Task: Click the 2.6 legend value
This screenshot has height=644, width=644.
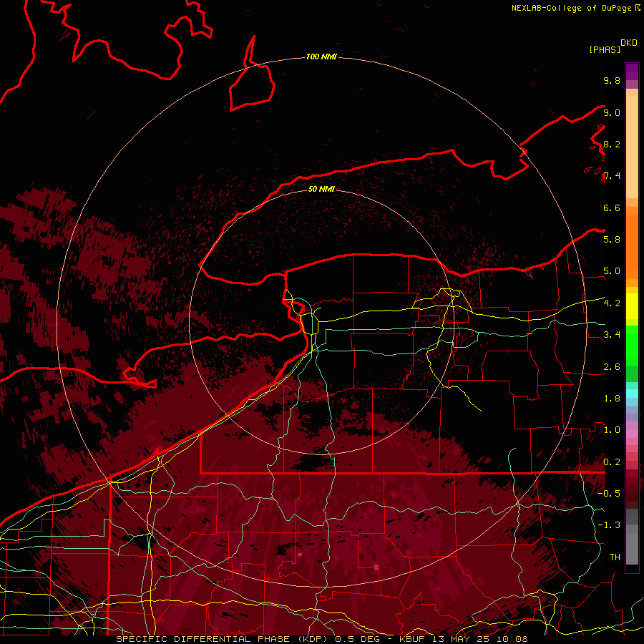Action: [612, 366]
